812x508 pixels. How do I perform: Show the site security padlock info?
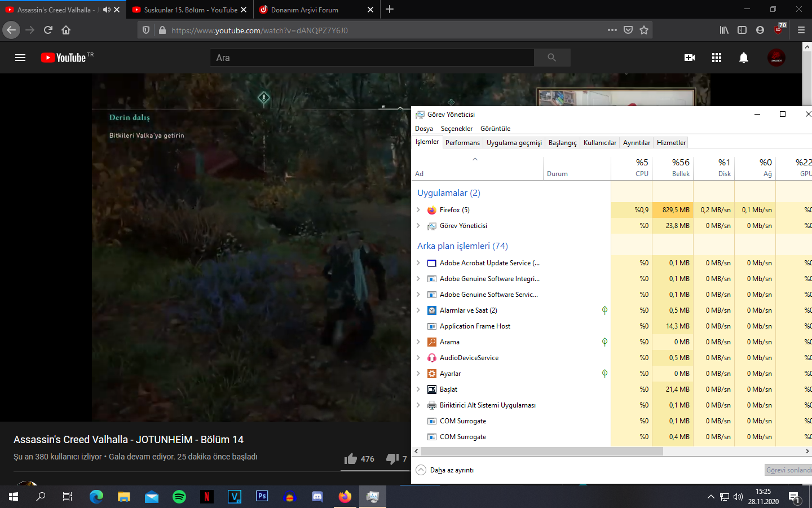[x=162, y=30]
